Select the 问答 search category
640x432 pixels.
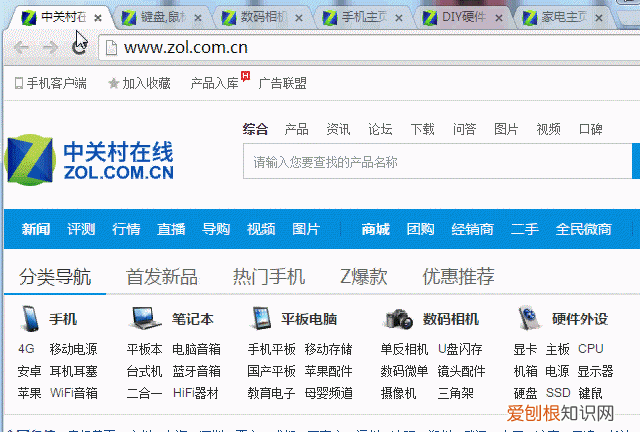464,129
